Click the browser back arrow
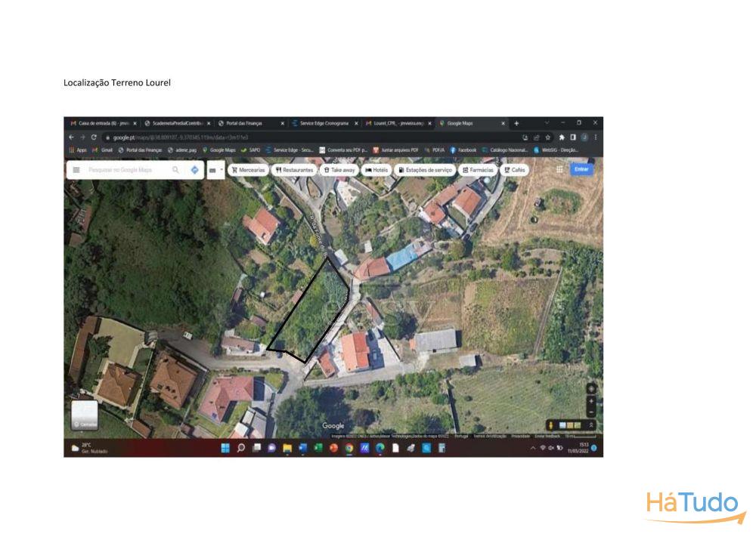This screenshot has height=534, width=756. 71,137
